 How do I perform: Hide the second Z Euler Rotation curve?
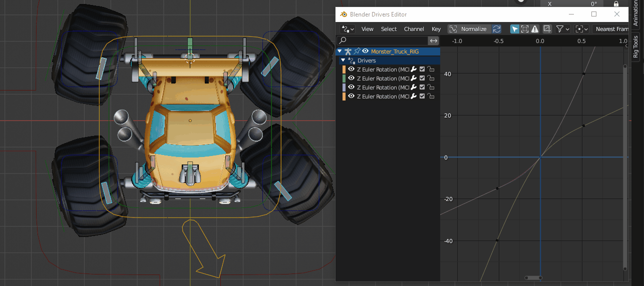click(x=351, y=78)
